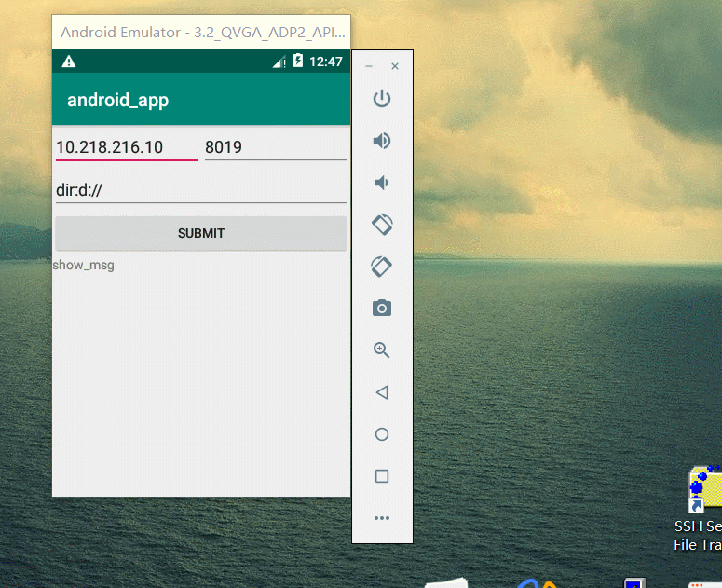Tap the Android Home circle button
Viewport: 722px width, 588px height.
pyautogui.click(x=382, y=434)
